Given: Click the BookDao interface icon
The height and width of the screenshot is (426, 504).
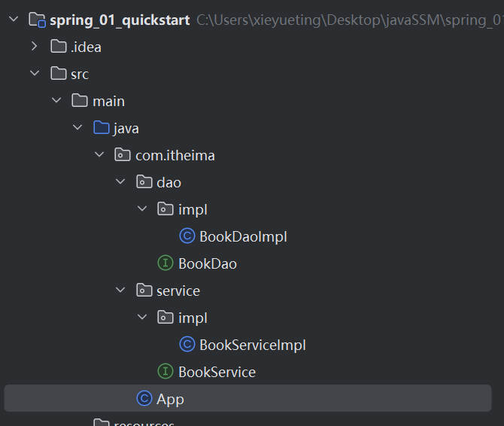Looking at the screenshot, I should [165, 263].
